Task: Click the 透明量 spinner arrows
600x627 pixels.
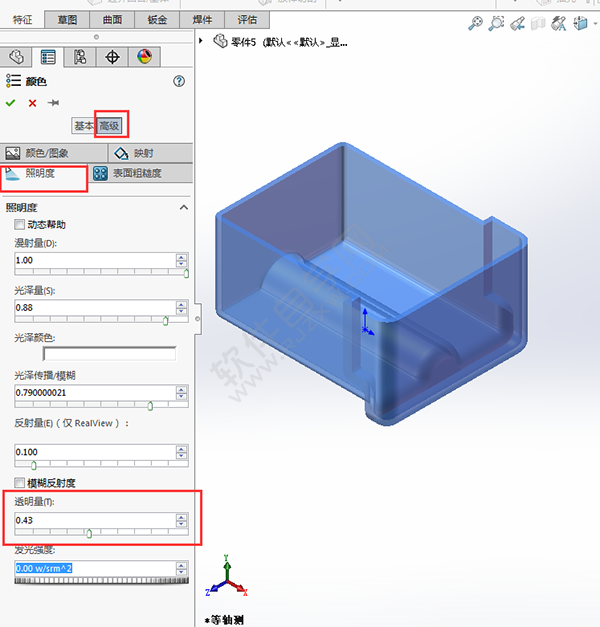Action: pos(181,520)
